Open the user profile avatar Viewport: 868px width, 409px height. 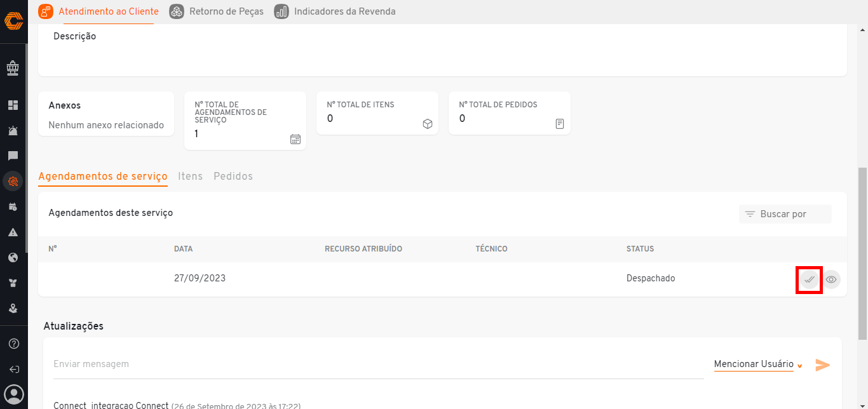click(13, 394)
